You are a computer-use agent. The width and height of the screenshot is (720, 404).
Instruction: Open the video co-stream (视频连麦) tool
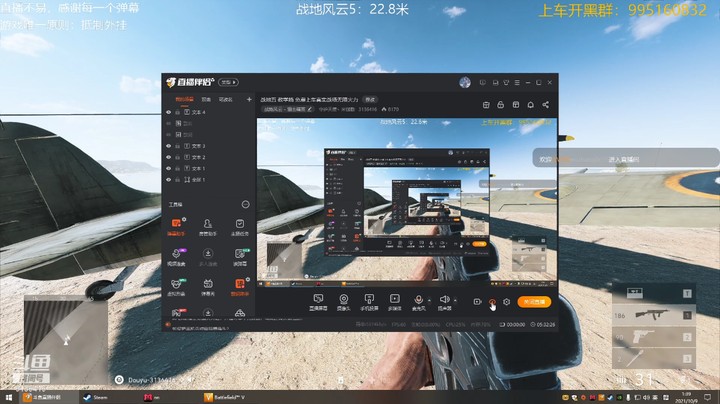(176, 257)
